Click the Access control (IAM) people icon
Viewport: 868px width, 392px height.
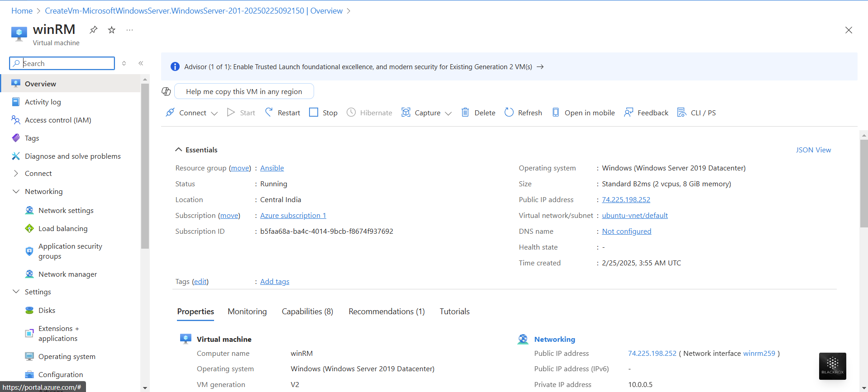[x=16, y=120]
